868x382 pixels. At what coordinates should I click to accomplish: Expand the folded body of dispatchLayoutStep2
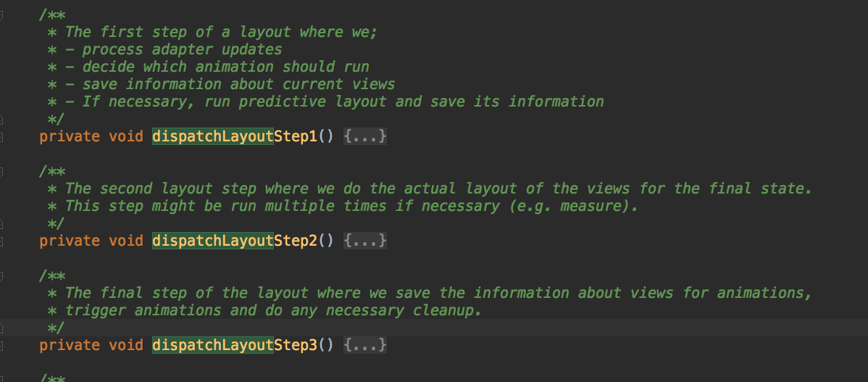click(364, 241)
